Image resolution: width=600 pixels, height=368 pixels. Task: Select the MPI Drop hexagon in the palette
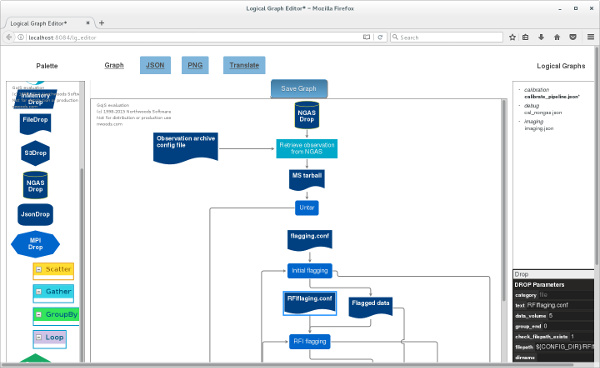[35, 244]
